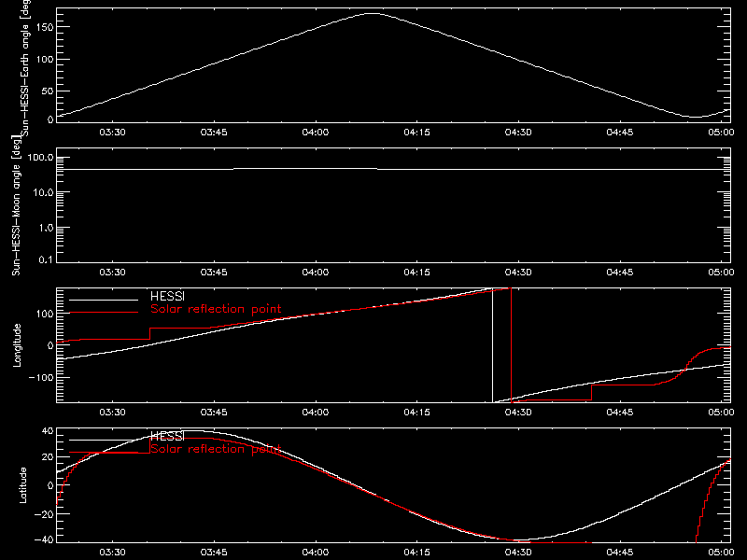Click white HESSI legend line sample in Longitude plot

(104, 300)
